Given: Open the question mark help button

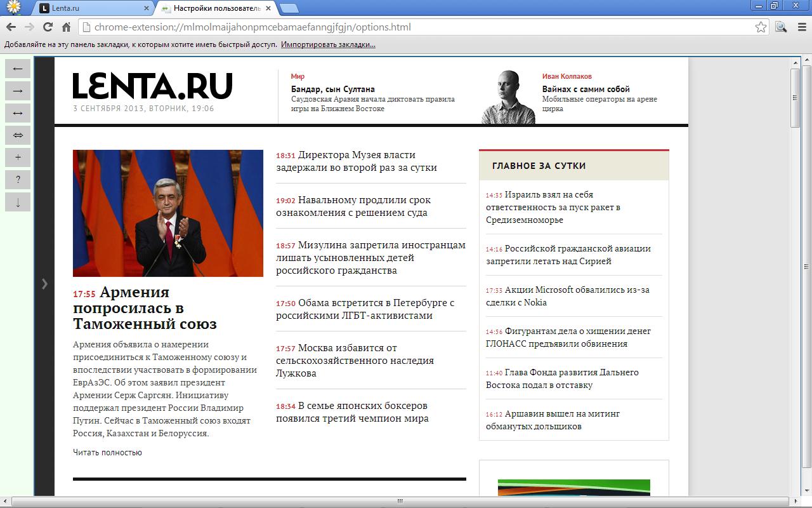Looking at the screenshot, I should click(x=18, y=180).
